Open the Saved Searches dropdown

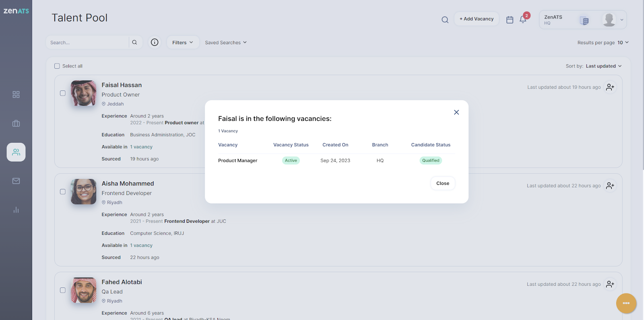(226, 43)
